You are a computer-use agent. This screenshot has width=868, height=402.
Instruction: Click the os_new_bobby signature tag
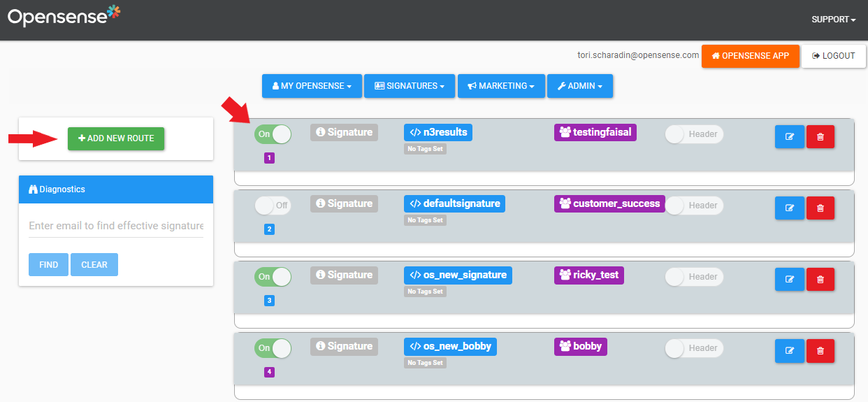pyautogui.click(x=450, y=346)
